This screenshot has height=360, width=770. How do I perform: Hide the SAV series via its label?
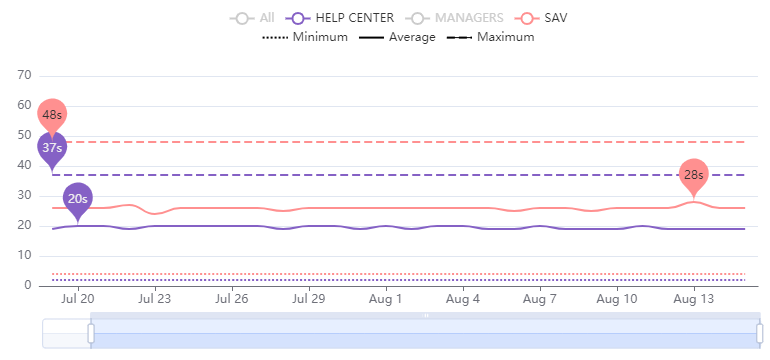tap(556, 18)
